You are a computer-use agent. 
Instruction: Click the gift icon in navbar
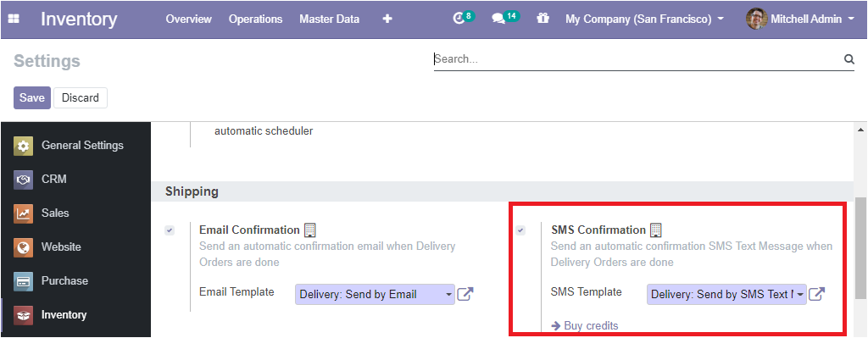click(542, 19)
